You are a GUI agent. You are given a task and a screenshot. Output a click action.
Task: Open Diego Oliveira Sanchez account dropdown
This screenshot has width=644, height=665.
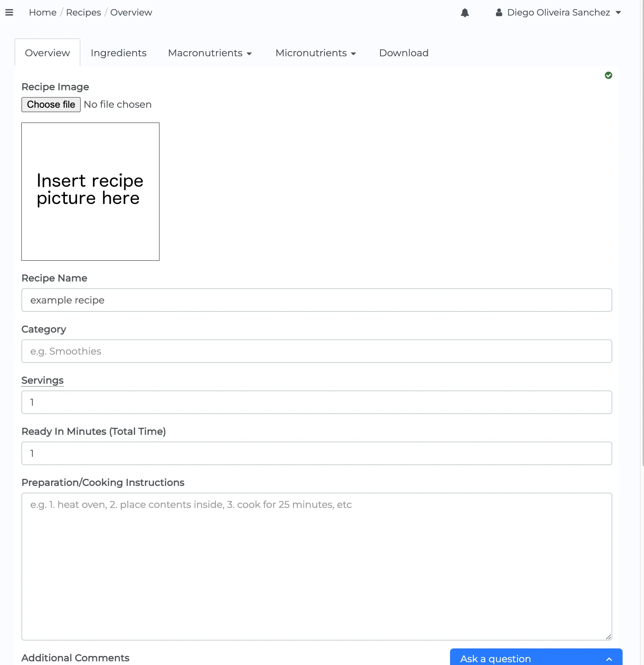tap(558, 13)
